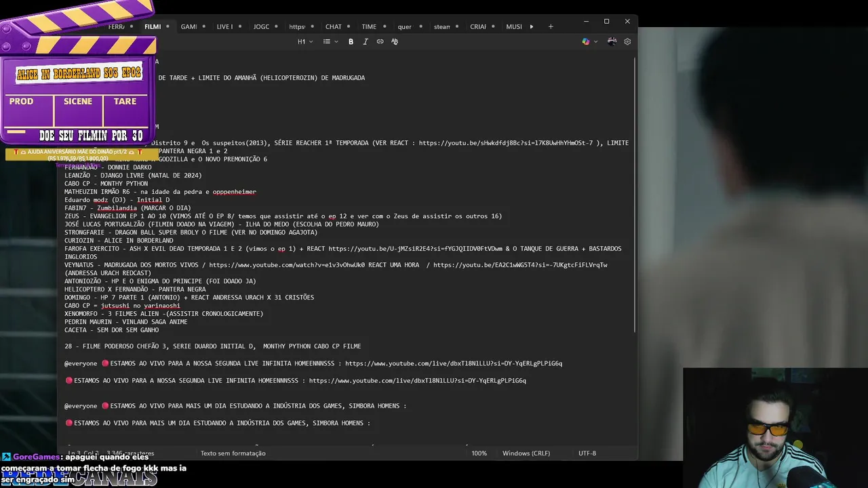868x488 pixels.
Task: Select the FILMI tab
Action: 153,26
